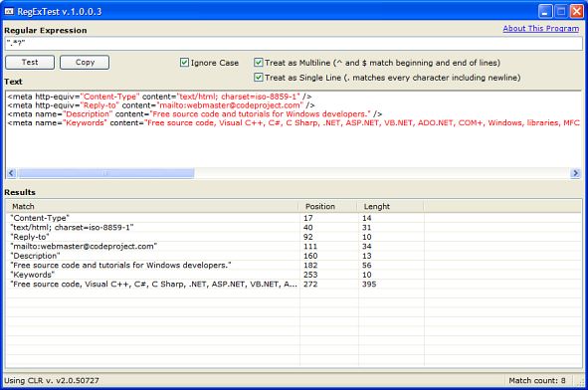Click length value 31 in results
588x390 pixels.
(x=367, y=227)
